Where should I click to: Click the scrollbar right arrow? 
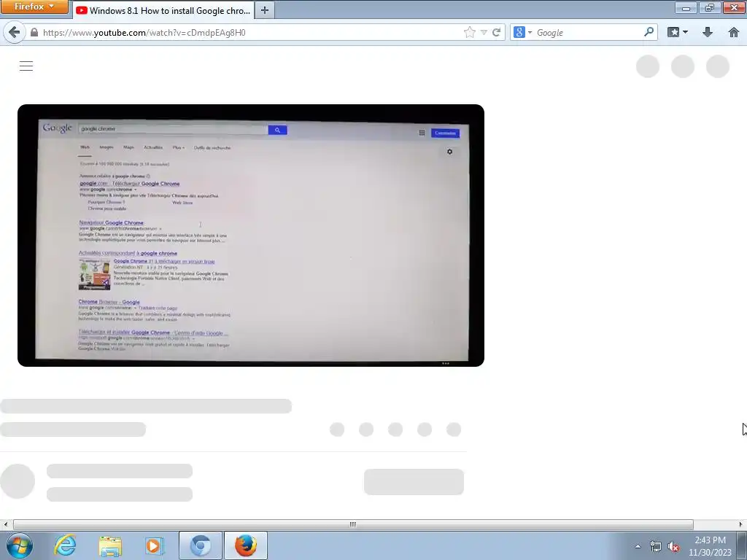741,524
